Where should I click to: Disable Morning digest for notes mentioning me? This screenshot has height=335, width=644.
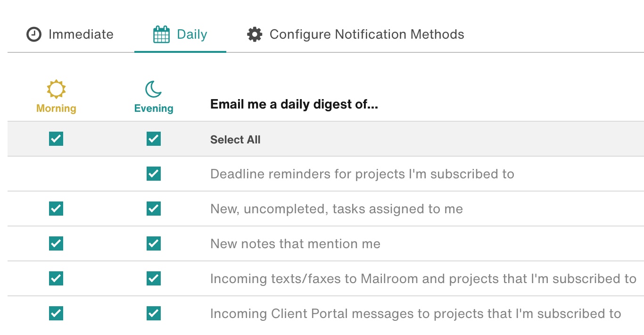pos(56,243)
